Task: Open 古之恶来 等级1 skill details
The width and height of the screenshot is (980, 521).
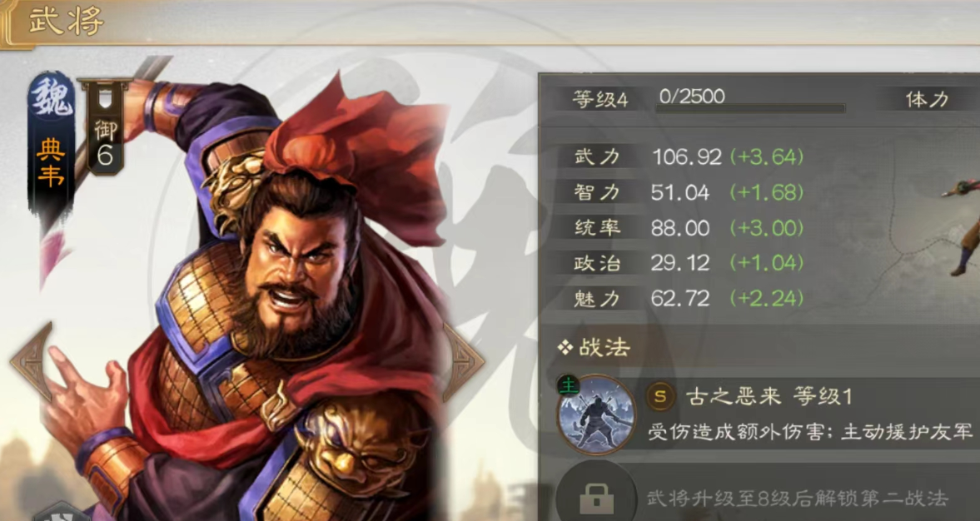Action: pos(769,396)
